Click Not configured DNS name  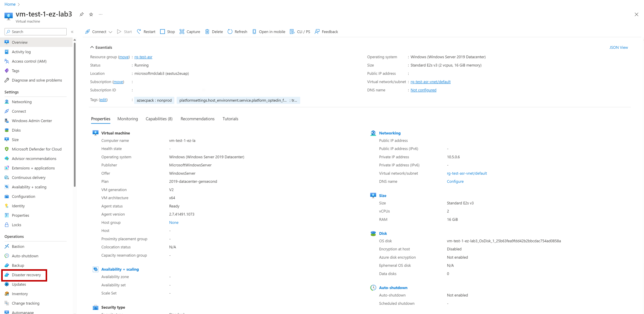pos(423,90)
